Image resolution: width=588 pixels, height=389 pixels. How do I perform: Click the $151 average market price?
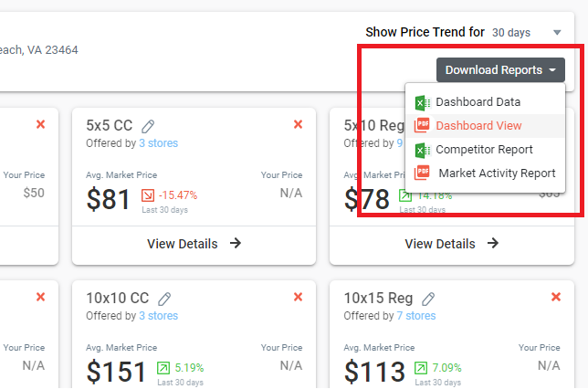pos(116,372)
